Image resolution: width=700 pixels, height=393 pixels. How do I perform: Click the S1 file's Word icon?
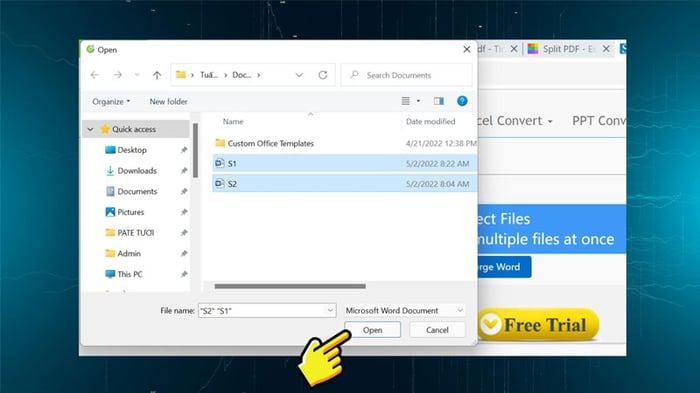220,163
